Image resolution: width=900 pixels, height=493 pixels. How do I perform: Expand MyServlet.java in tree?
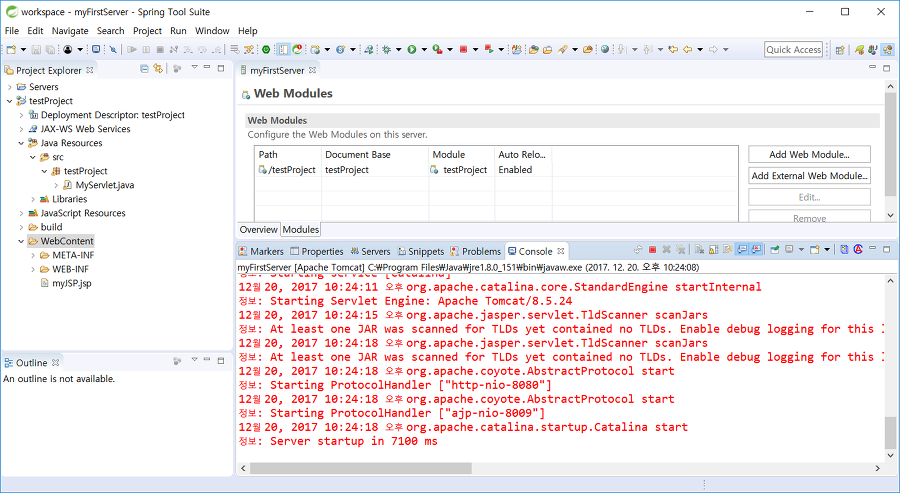point(56,185)
